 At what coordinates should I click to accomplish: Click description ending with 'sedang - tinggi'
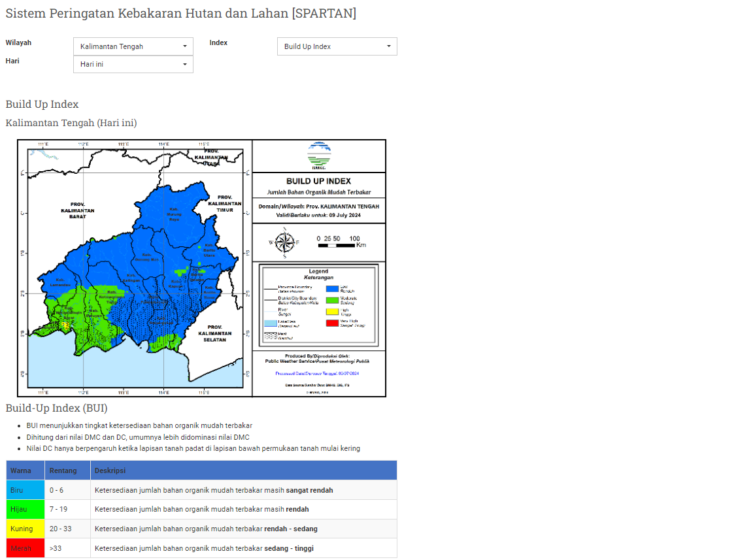[x=204, y=548]
